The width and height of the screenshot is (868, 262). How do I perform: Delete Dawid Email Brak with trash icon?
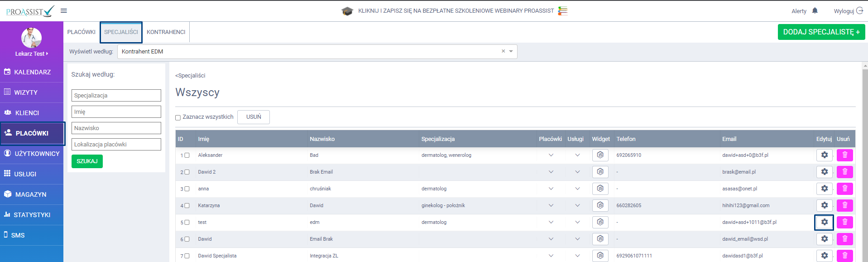[845, 239]
